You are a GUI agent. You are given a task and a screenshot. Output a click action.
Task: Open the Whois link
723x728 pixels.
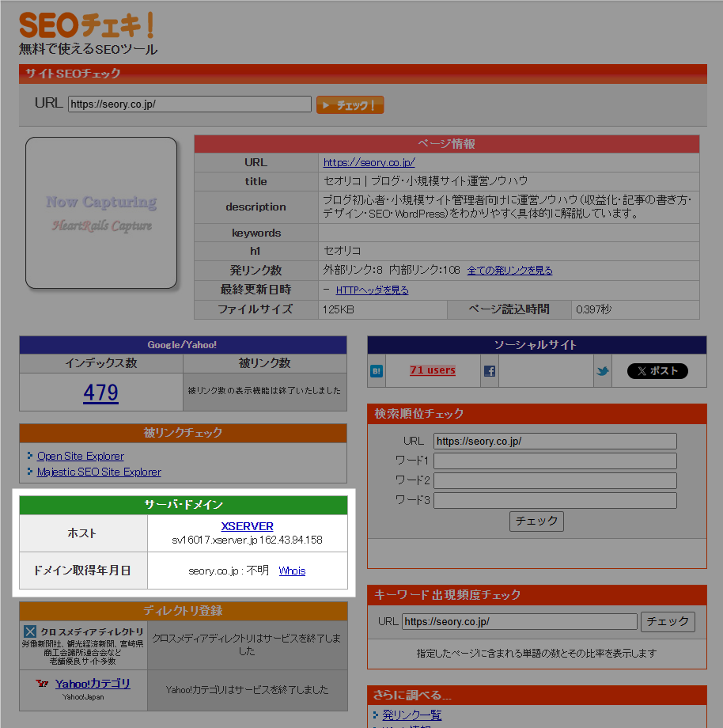coord(292,571)
